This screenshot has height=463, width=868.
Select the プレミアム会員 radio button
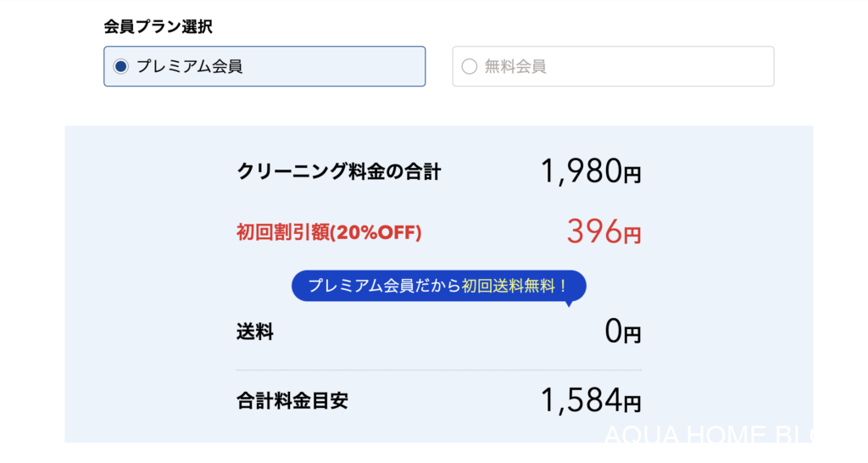click(x=120, y=66)
